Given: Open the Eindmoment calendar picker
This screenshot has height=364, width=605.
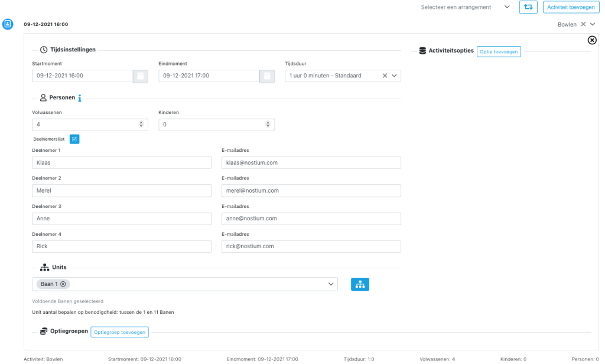Looking at the screenshot, I should pyautogui.click(x=267, y=76).
